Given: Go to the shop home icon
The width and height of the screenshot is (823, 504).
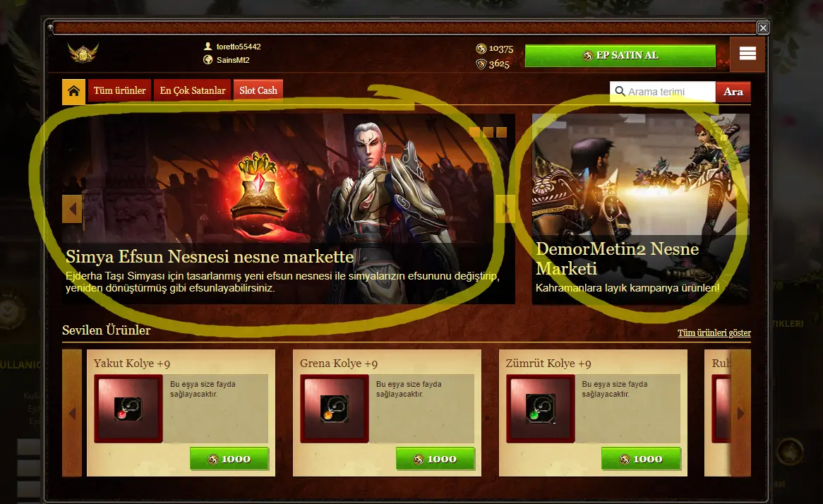Looking at the screenshot, I should coord(73,91).
